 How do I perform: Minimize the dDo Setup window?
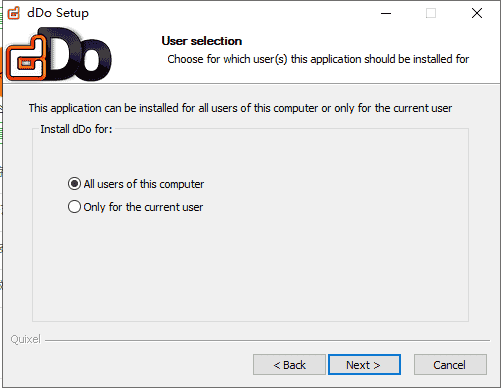point(387,13)
